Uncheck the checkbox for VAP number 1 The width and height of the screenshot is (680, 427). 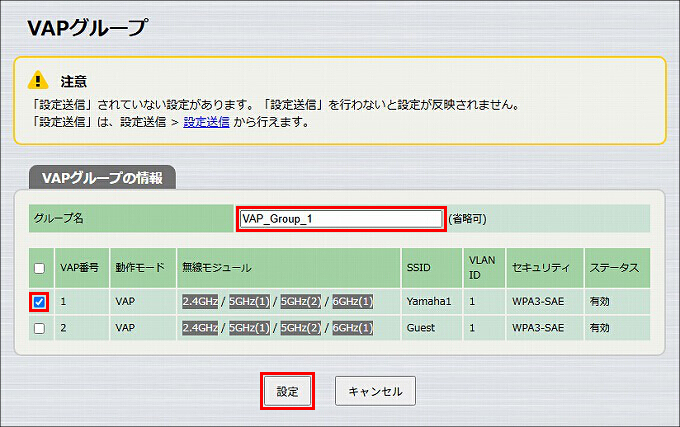pos(39,302)
